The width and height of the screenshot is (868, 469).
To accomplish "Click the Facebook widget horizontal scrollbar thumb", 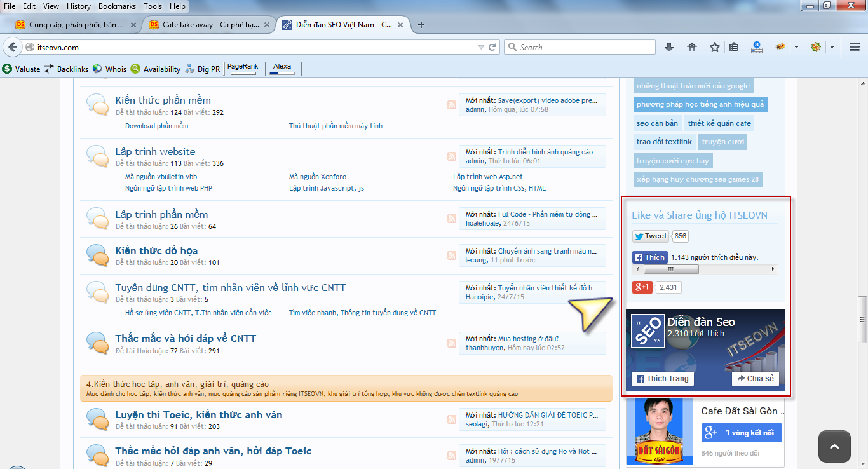I will [670, 269].
